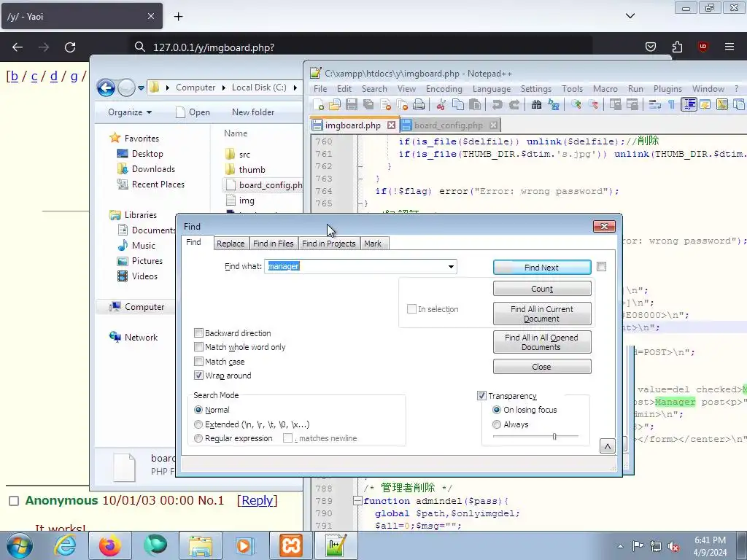Click the Copy icon in Notepad++ toolbar
Screen dimensions: 747x560
point(458,104)
